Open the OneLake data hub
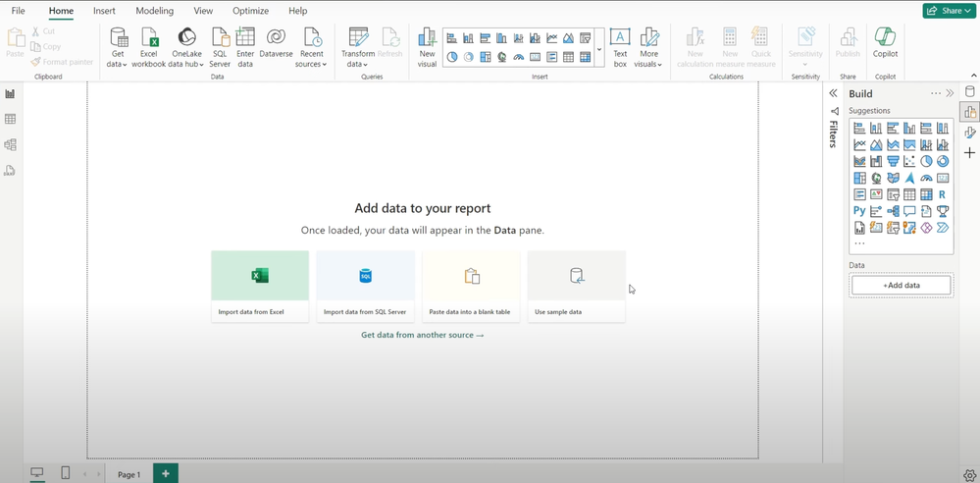The width and height of the screenshot is (980, 483). (x=186, y=46)
